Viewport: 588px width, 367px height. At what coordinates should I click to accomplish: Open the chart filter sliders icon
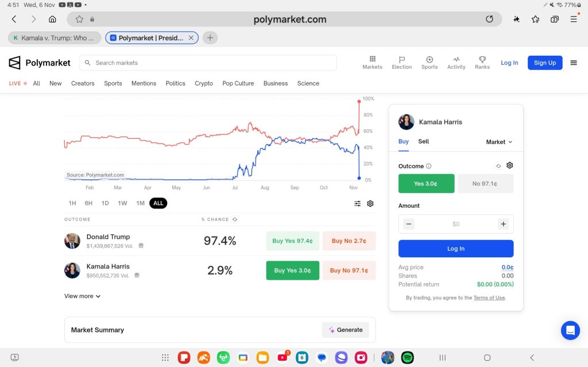[x=357, y=203]
